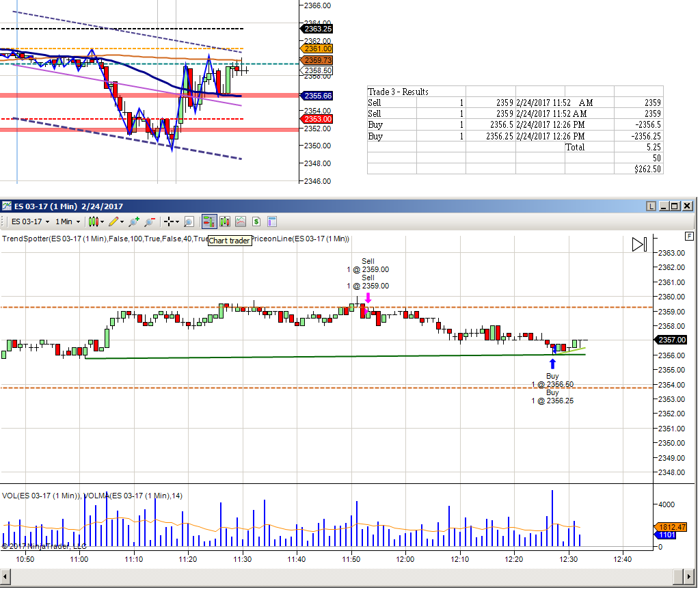Click the 2358.50 price marker on upper chart

[316, 70]
